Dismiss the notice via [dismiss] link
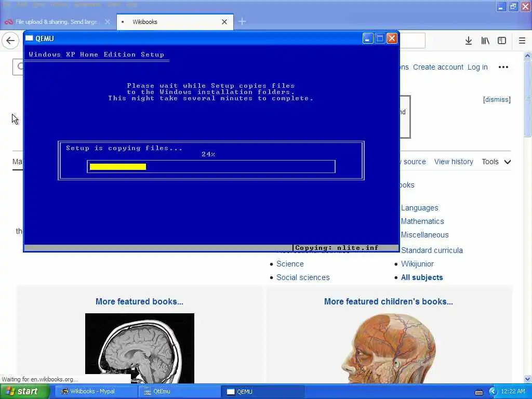This screenshot has height=399, width=532. click(497, 99)
